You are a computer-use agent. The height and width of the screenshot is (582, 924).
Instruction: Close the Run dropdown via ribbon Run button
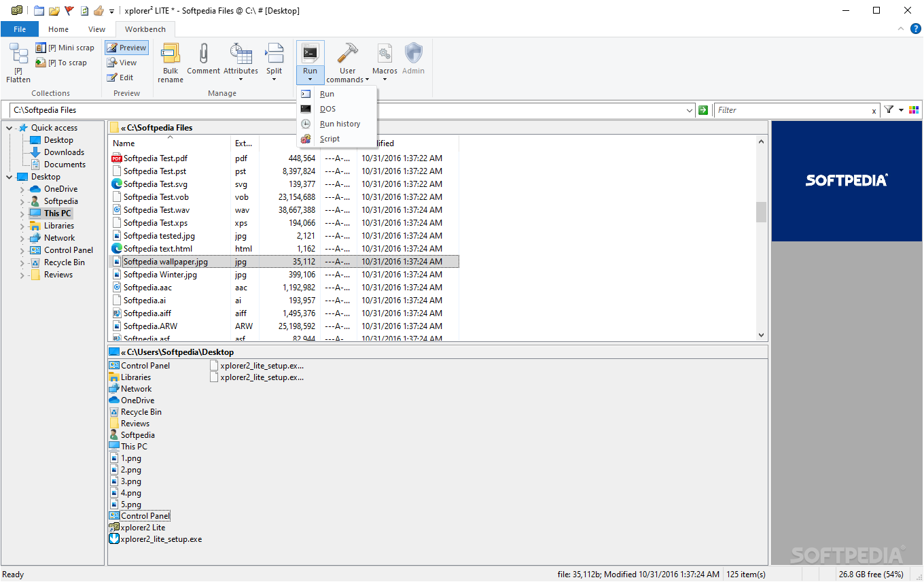310,63
